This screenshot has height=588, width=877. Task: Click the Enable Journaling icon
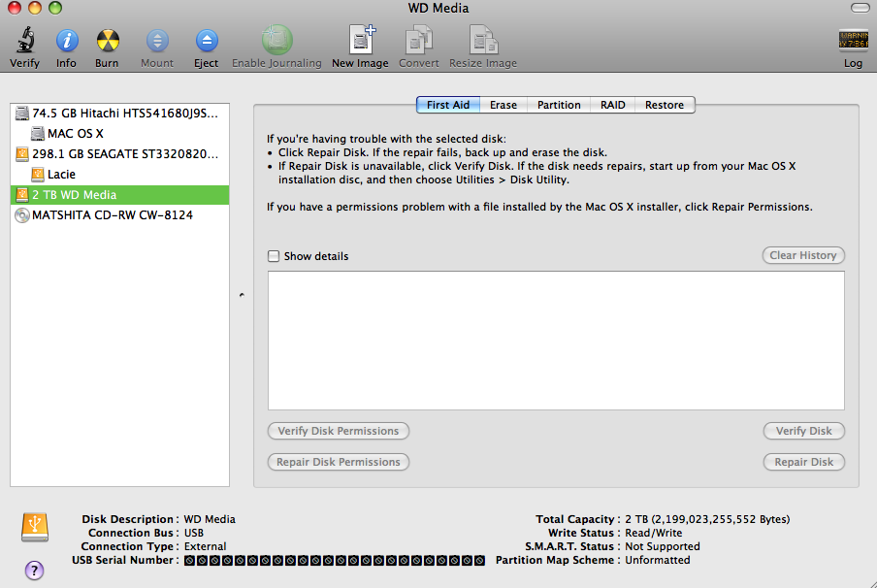coord(276,41)
